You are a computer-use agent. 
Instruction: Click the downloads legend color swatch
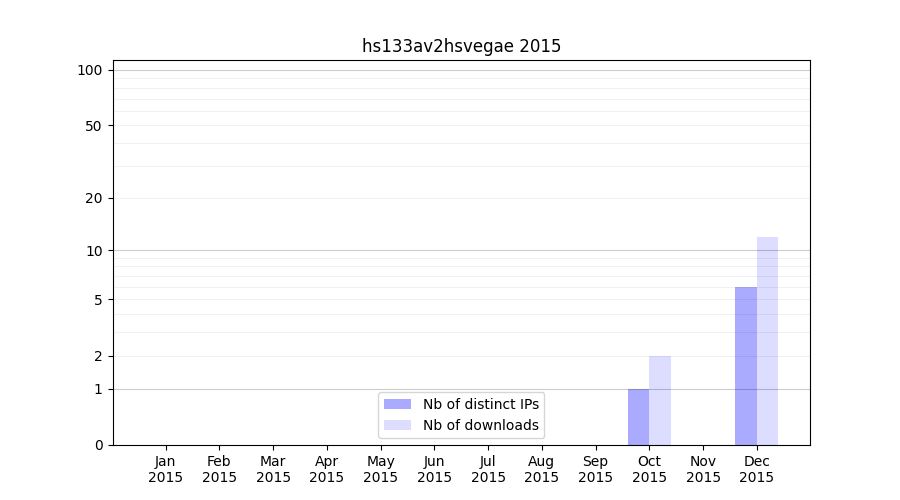(x=397, y=425)
